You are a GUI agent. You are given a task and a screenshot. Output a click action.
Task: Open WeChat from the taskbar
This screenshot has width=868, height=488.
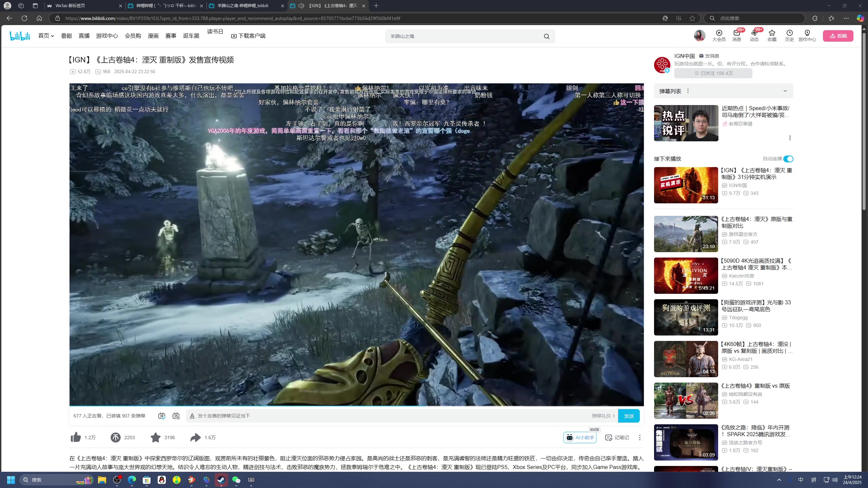[x=236, y=480]
